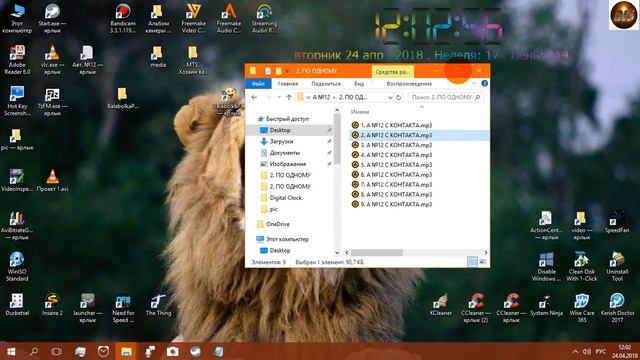Screen dimensions: 640x360
Task: Select Быстрый доступ in navigation pane
Action: pyautogui.click(x=287, y=119)
